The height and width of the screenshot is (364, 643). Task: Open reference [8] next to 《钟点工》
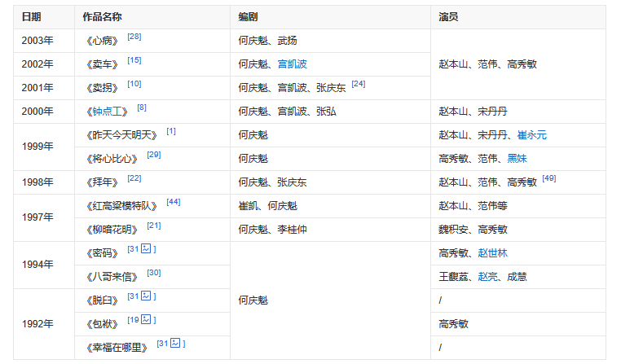coord(142,107)
